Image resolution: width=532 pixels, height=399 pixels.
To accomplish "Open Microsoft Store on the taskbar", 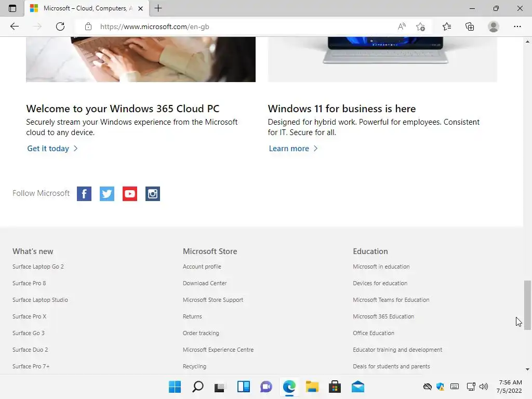I will [x=335, y=387].
